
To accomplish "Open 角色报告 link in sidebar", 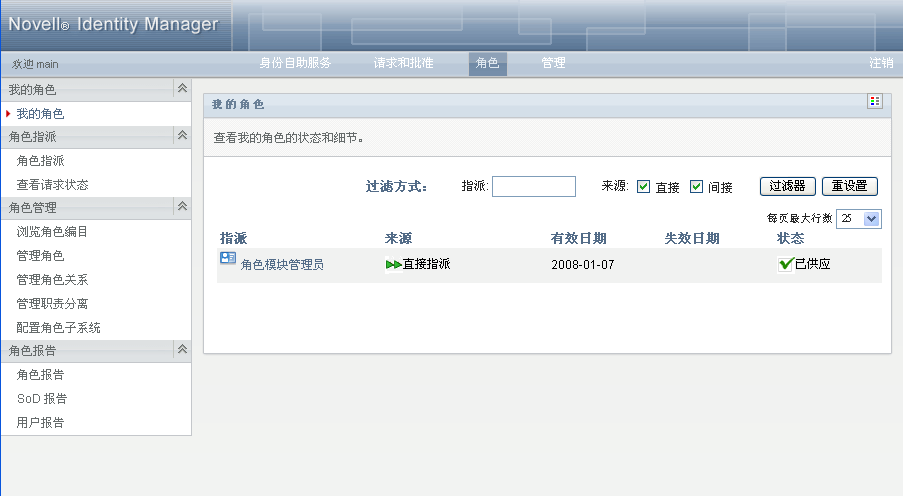I will pyautogui.click(x=40, y=375).
